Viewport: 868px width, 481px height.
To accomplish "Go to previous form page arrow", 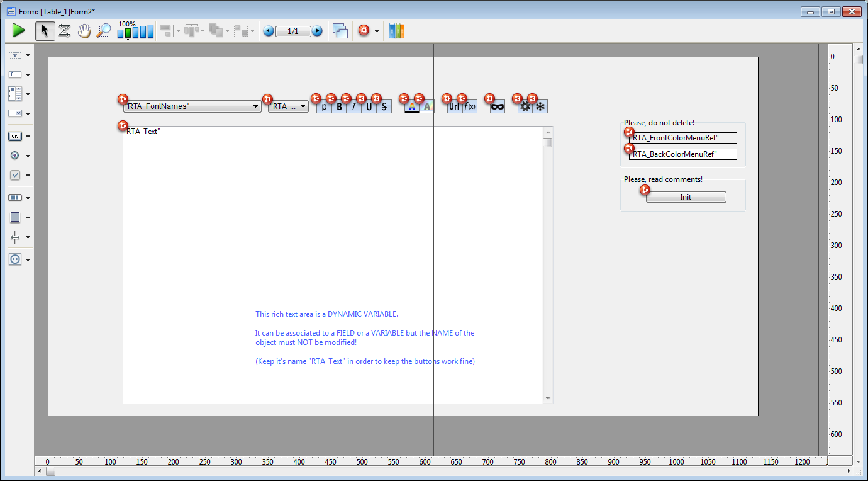I will [x=269, y=31].
